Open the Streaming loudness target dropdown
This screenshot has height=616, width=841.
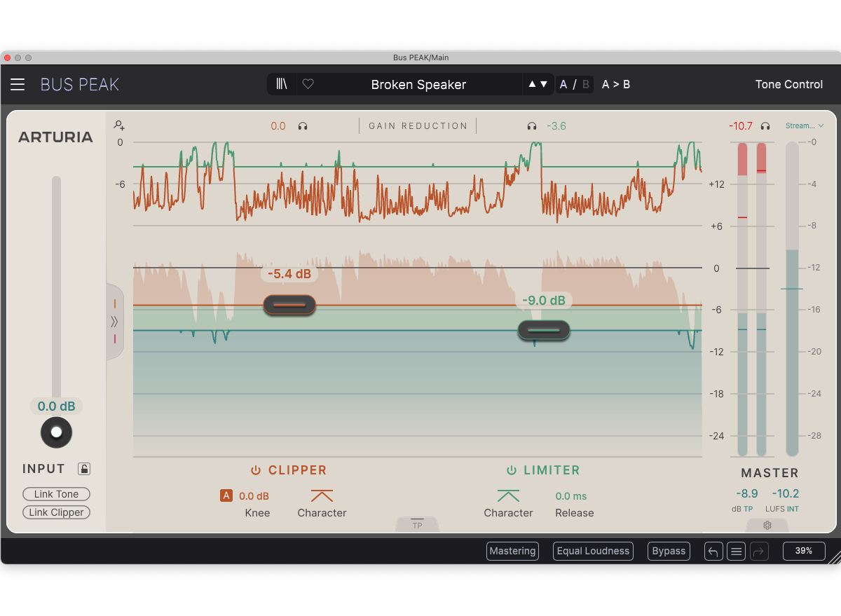tap(804, 126)
